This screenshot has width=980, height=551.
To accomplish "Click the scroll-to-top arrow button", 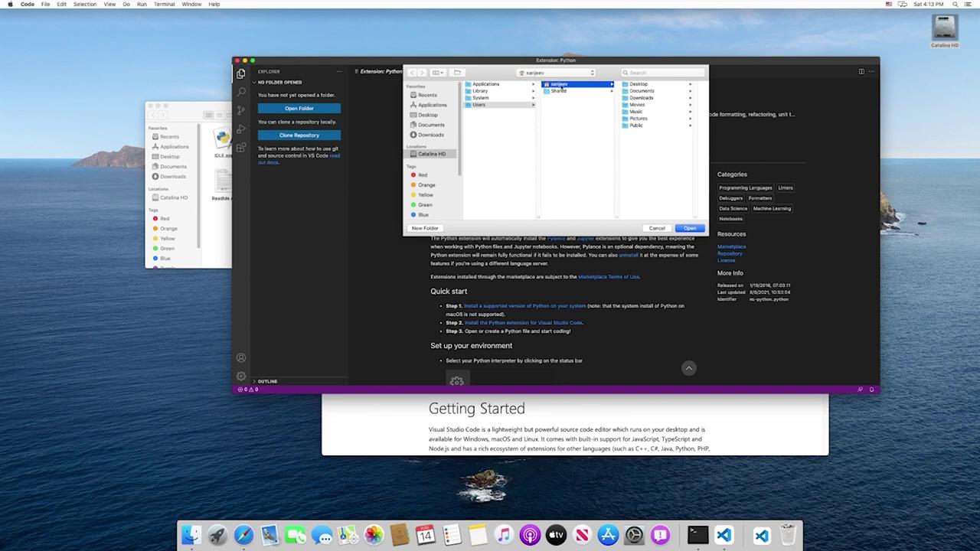I will [x=688, y=368].
